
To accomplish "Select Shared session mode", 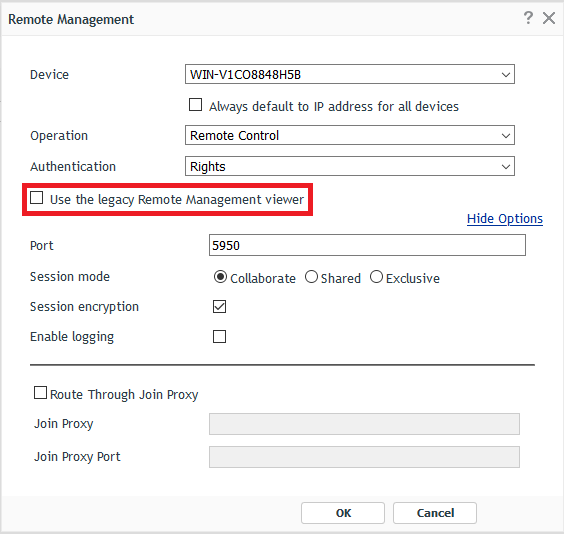I will (311, 277).
